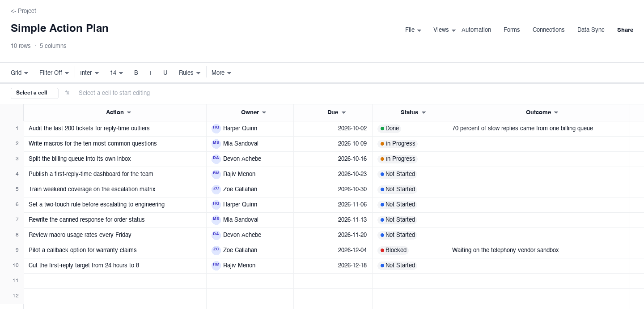Click due date 2026-12-04
Viewport: 644px width, 309px height.
333,250
